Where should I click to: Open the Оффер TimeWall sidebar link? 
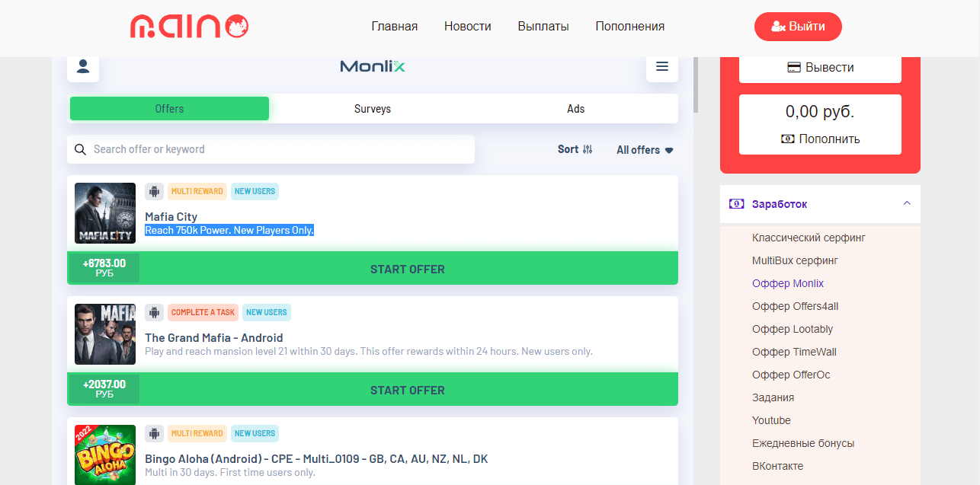click(x=794, y=352)
